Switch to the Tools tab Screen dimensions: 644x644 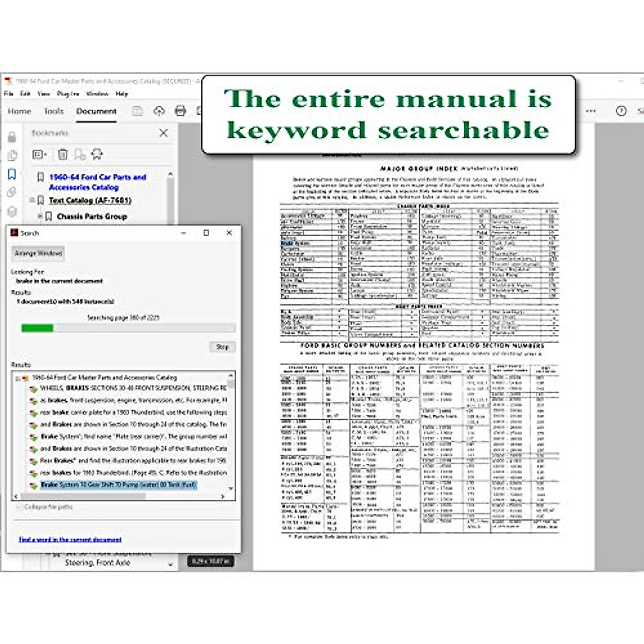(x=54, y=111)
